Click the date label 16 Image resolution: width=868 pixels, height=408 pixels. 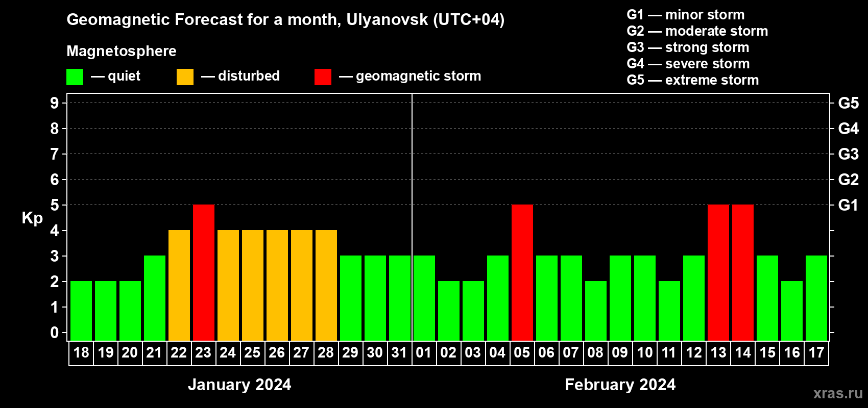(x=792, y=352)
